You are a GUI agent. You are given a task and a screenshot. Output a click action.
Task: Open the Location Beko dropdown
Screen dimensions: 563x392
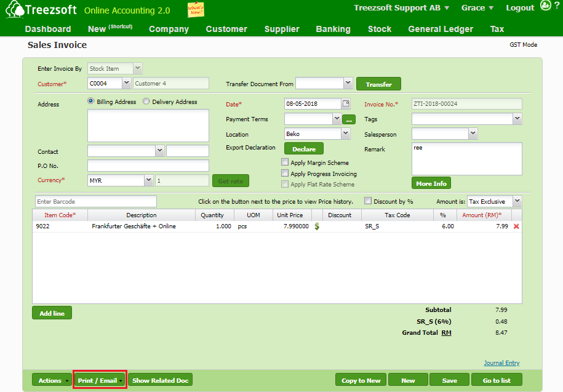(x=345, y=134)
